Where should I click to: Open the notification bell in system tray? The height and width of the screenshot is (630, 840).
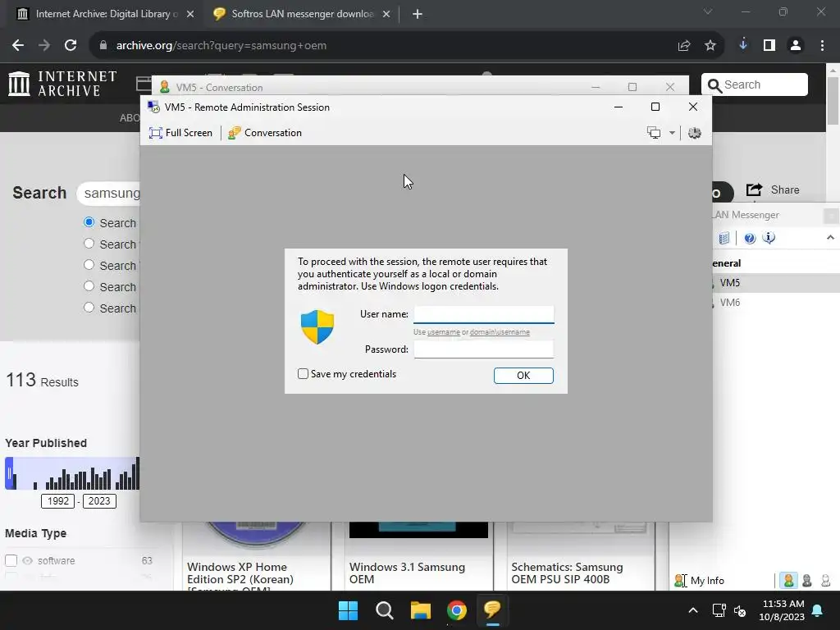coord(818,610)
